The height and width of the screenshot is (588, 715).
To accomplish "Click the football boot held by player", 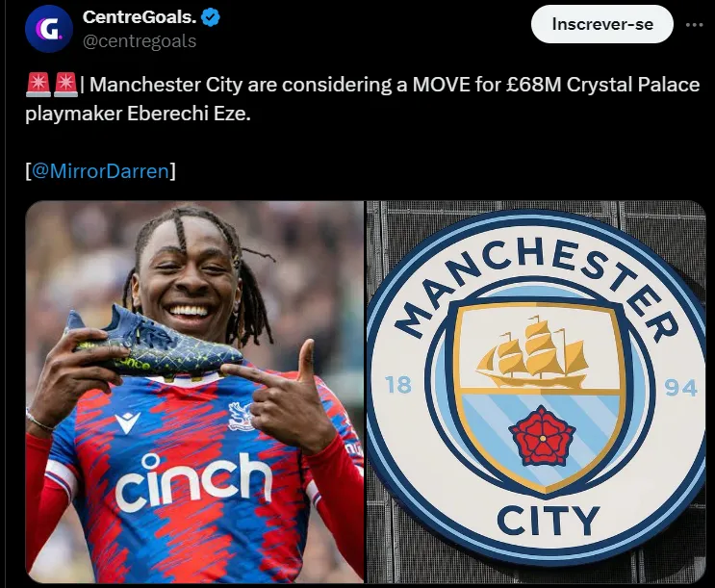I will [153, 343].
